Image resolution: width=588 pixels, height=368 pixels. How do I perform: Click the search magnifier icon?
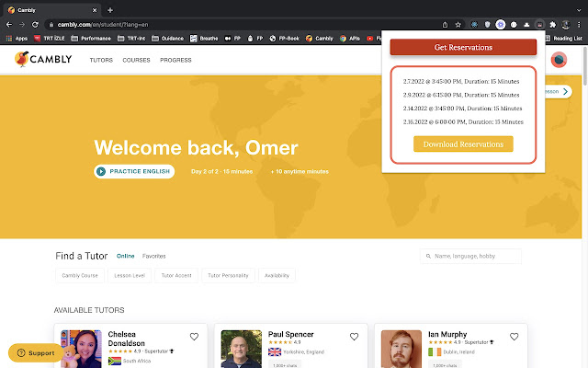[428, 256]
